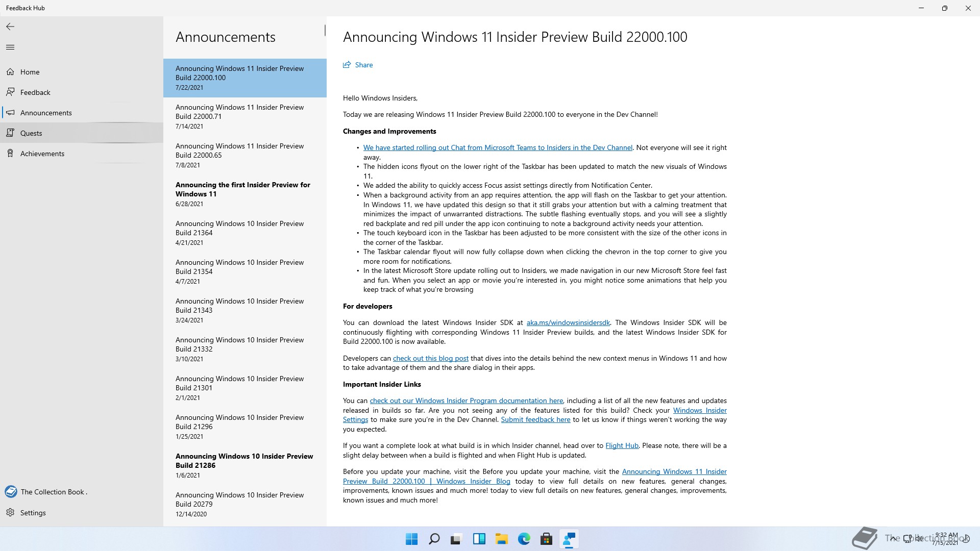Select the Build 20279 announcement

coord(245,505)
